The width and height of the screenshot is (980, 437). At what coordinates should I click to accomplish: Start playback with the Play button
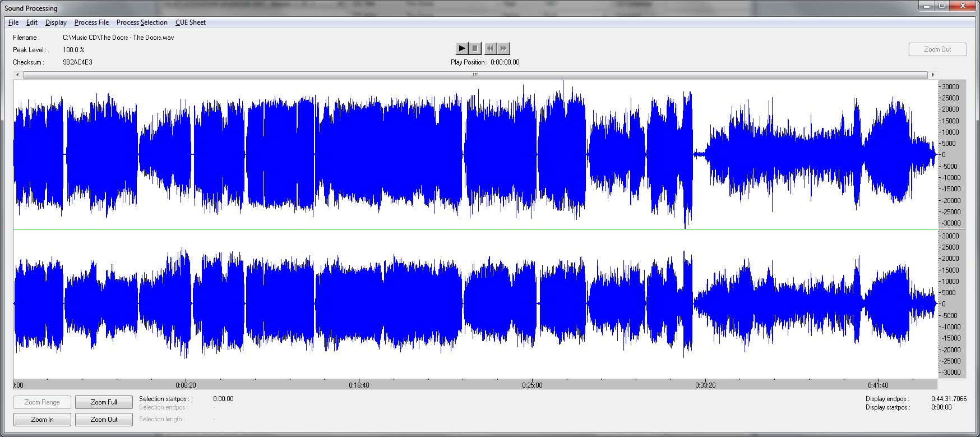461,48
